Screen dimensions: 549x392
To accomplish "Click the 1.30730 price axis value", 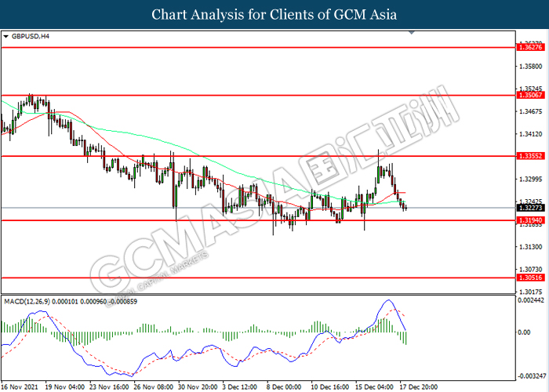I will tap(530, 270).
